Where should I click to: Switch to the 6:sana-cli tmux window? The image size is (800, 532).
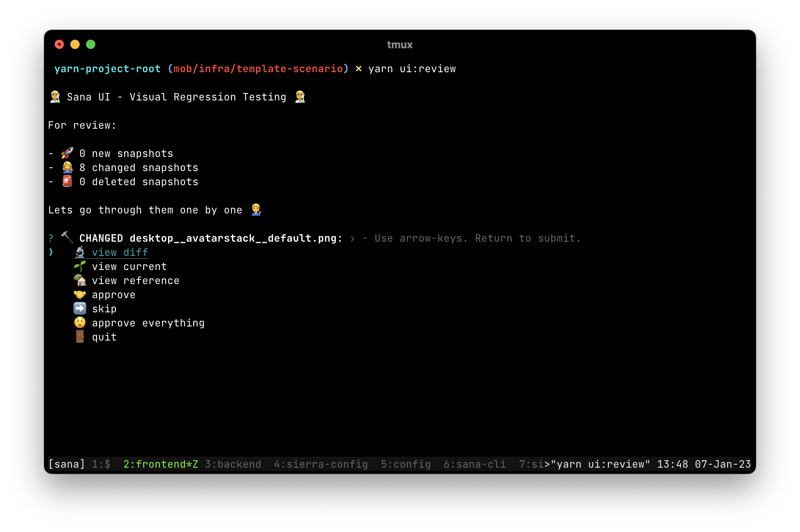click(x=475, y=464)
